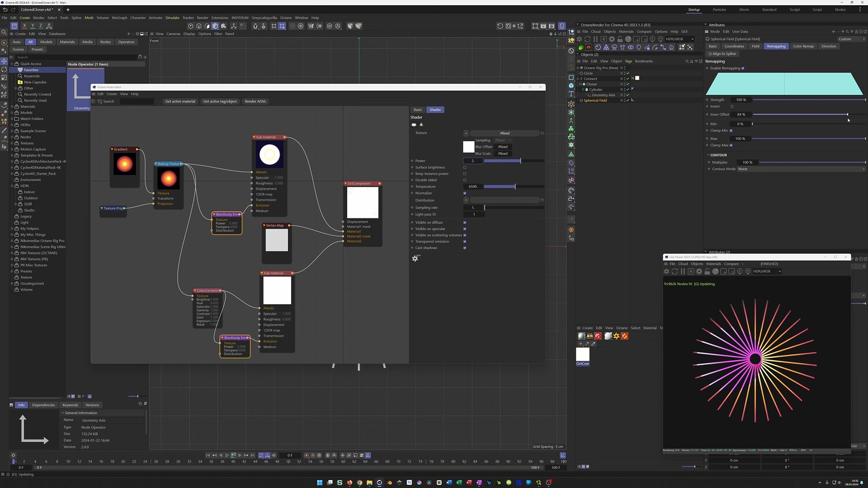
Task: Open the Simulate menu
Action: [172, 18]
